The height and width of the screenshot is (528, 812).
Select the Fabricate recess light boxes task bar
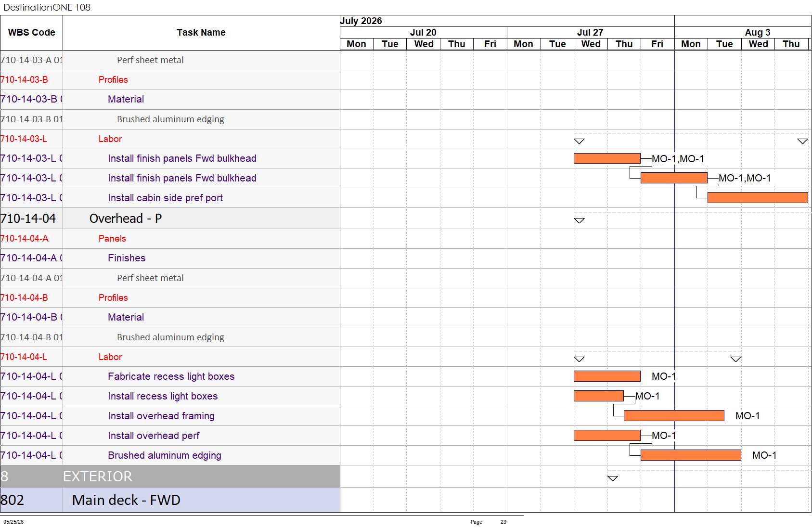click(607, 376)
